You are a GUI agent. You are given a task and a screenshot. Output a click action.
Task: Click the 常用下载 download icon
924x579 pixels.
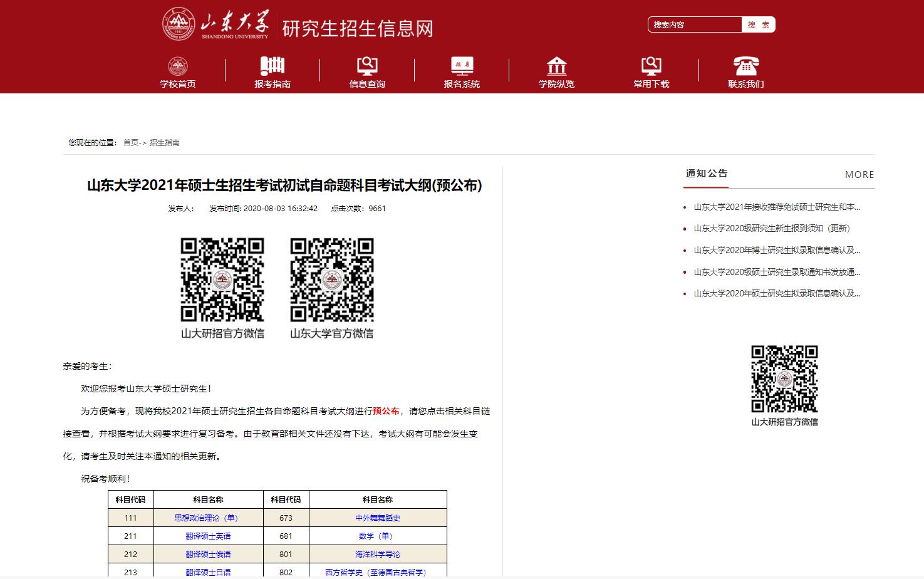pos(651,66)
